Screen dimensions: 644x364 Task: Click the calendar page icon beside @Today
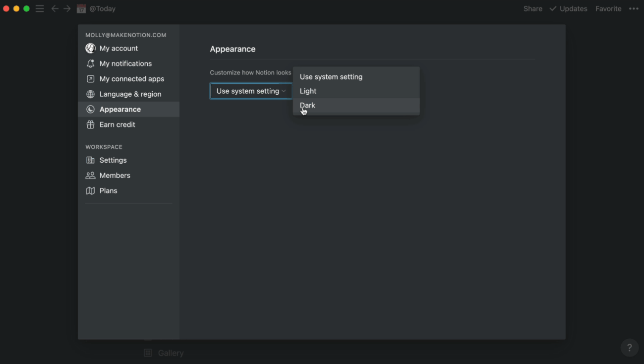pos(81,9)
